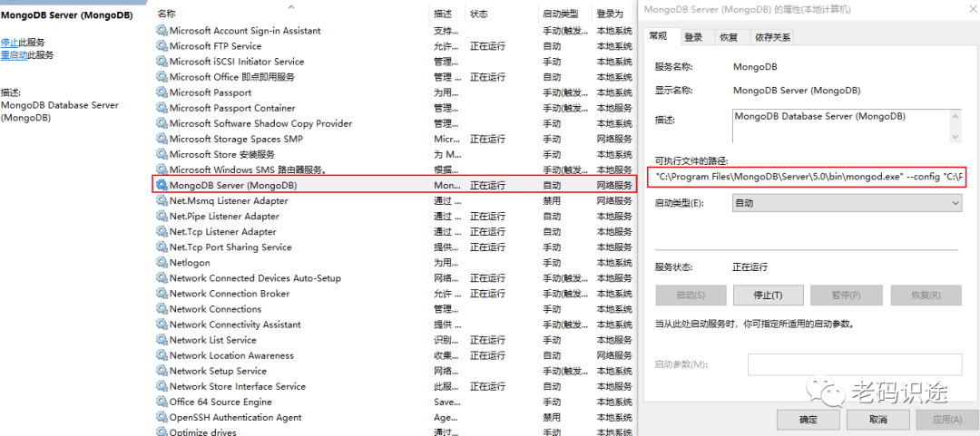Select gear icon beside Microsoft Office 即点即用服务
The height and width of the screenshot is (436, 980).
162,77
